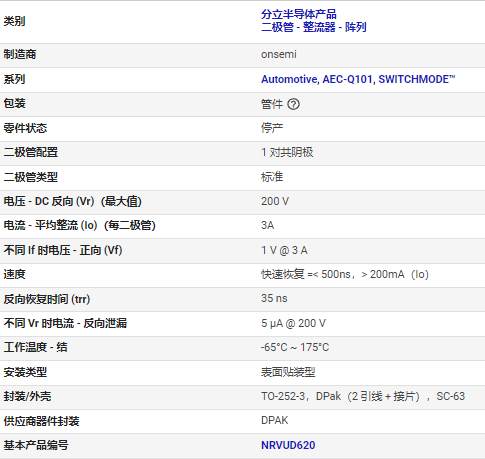Select the 200 V reverse voltage value
Image resolution: width=485 pixels, height=459 pixels.
pos(275,201)
